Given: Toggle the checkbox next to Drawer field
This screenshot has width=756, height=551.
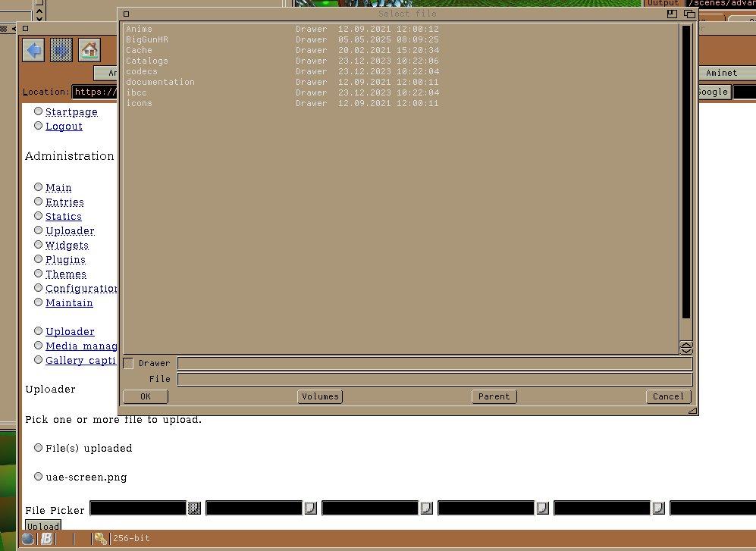Looking at the screenshot, I should pyautogui.click(x=128, y=364).
